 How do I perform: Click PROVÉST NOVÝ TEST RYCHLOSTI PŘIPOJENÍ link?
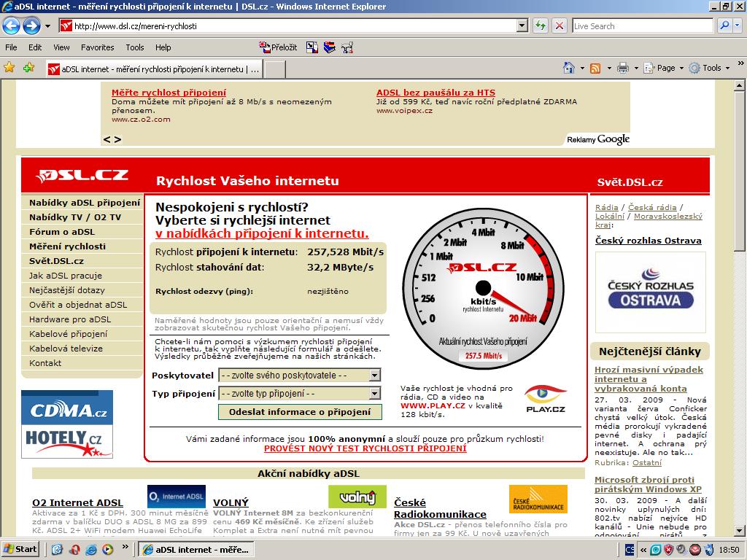(365, 448)
